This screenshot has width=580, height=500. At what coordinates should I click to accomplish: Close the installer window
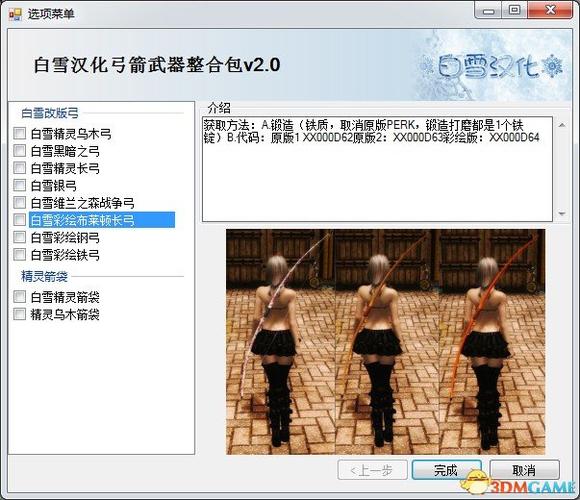550,10
